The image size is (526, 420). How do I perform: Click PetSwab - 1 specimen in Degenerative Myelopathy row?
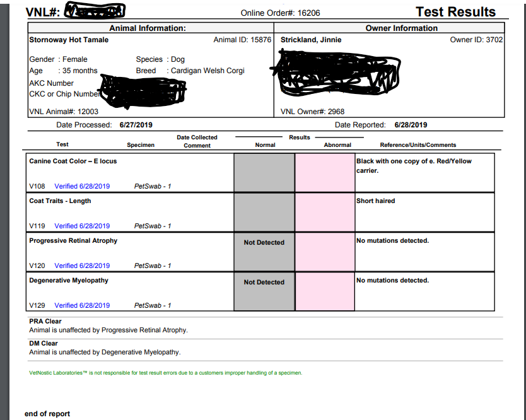pyautogui.click(x=153, y=305)
